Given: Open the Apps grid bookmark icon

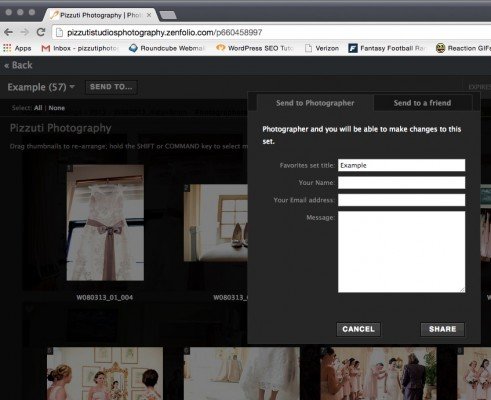Looking at the screenshot, I should tap(7, 48).
